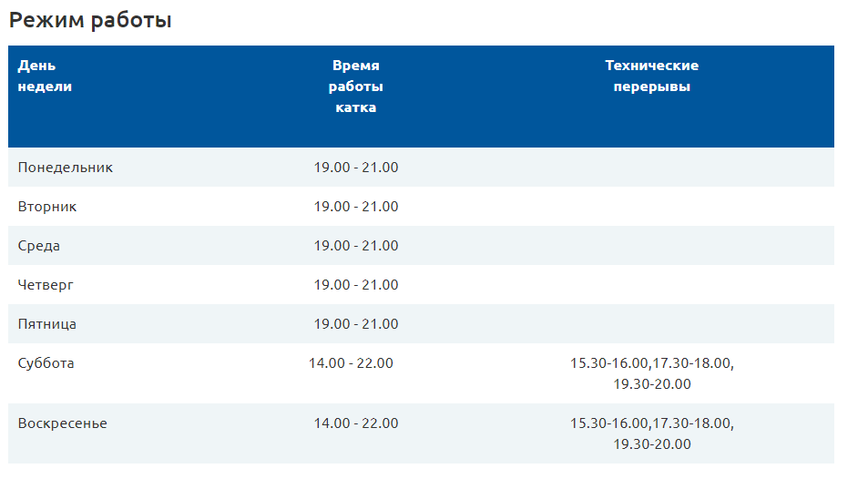The height and width of the screenshot is (479, 868).
Task: Click Friday's 19.00 - 21.00 time
Action: (x=356, y=324)
